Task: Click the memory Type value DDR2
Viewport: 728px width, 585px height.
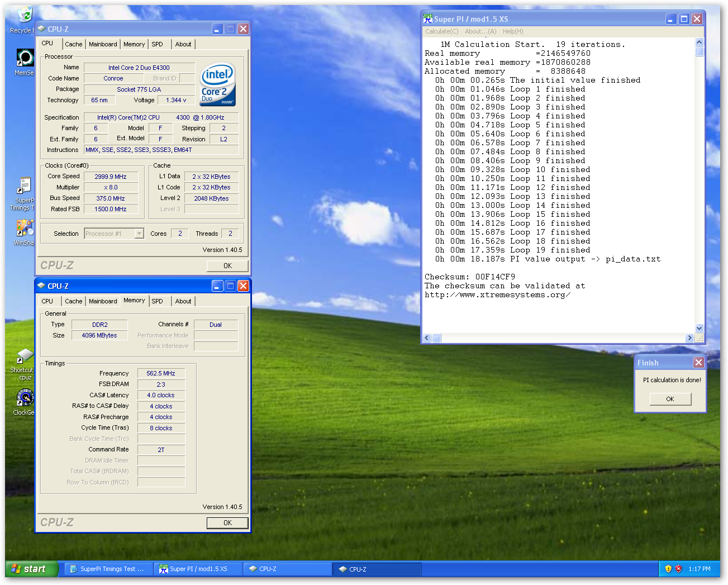Action: coord(100,325)
